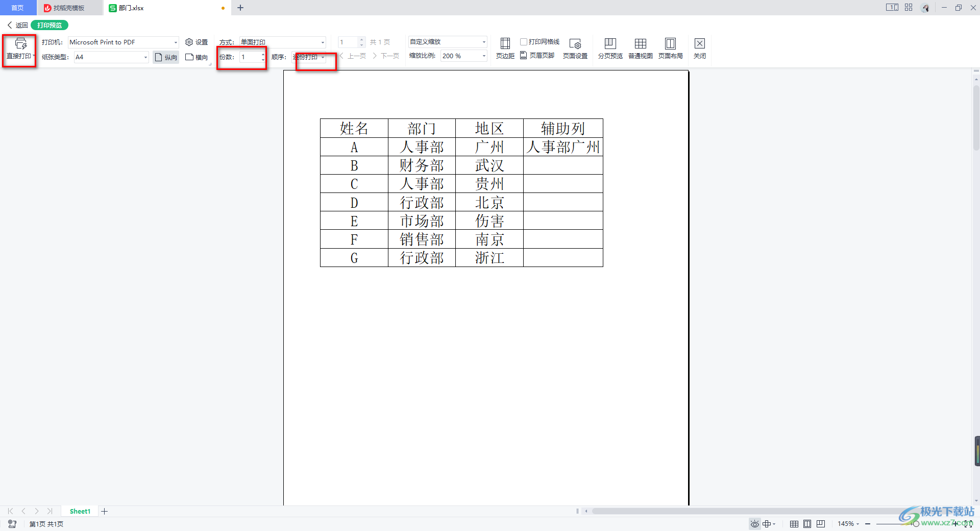This screenshot has height=531, width=980.
Task: Switch to 页面布局 view
Action: [x=670, y=49]
